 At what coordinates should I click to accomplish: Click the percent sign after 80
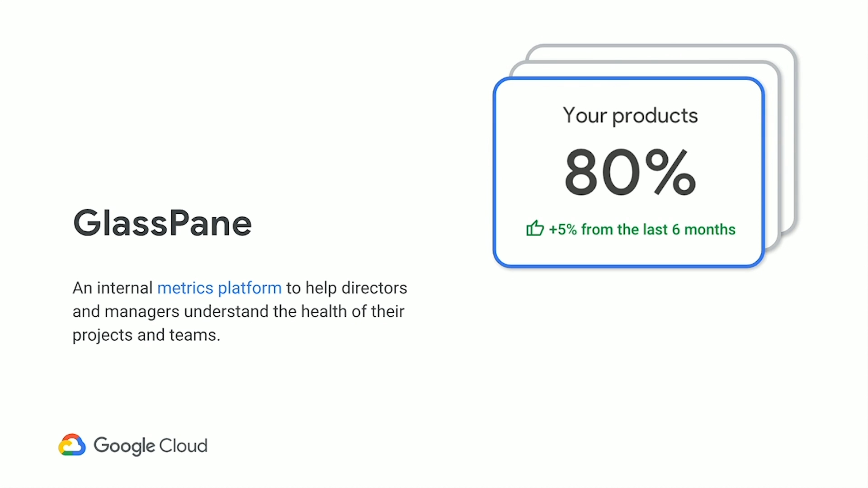(670, 173)
